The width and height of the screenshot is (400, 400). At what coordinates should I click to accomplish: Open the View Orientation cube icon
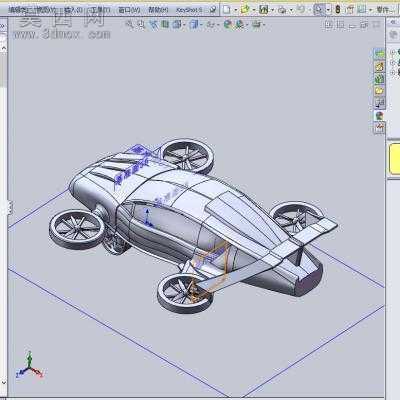pos(177,24)
